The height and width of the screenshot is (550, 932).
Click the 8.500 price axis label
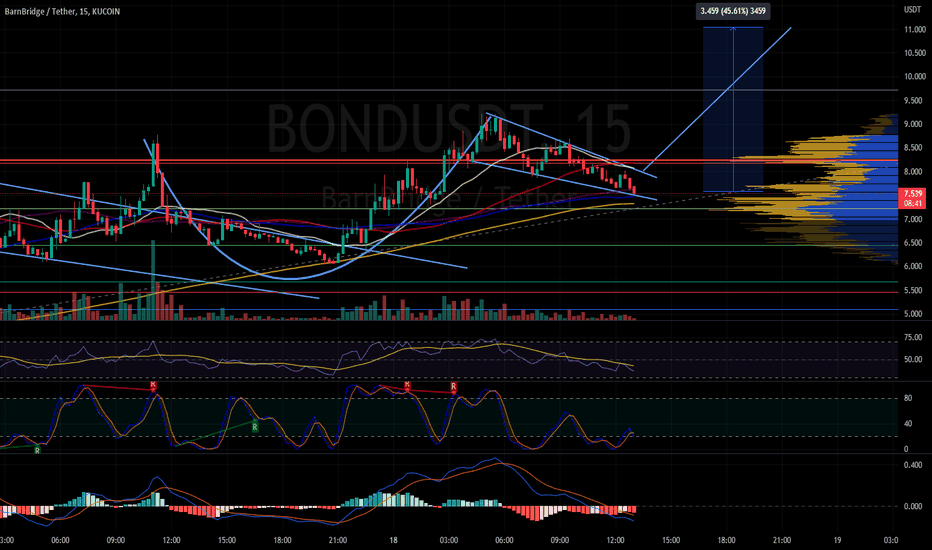(914, 147)
